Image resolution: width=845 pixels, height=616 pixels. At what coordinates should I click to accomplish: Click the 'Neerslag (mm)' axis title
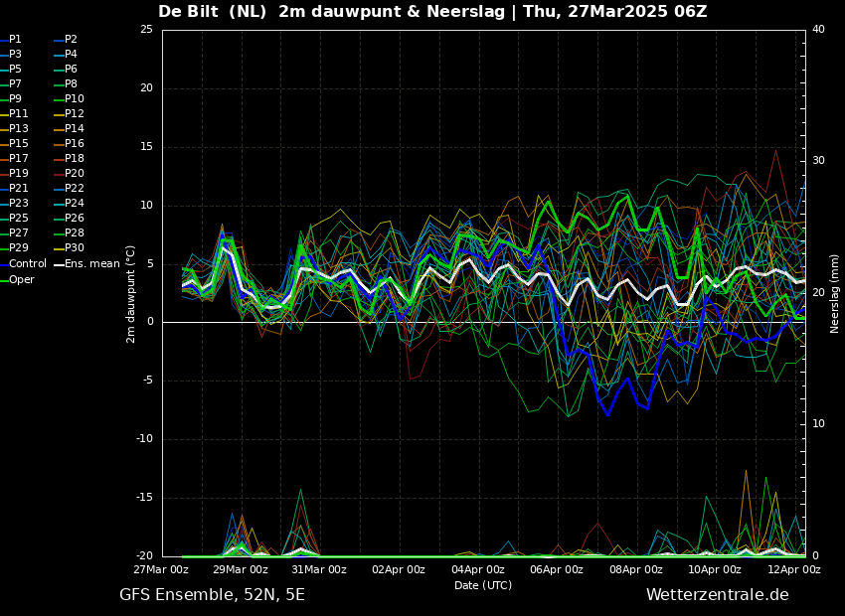point(834,294)
